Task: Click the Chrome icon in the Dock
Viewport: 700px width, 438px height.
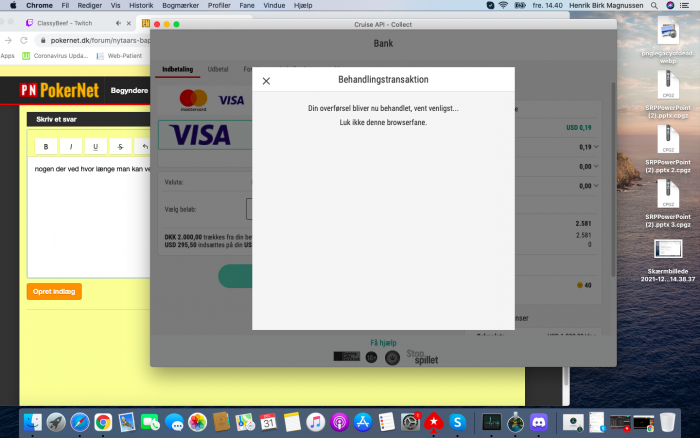Action: coord(103,422)
